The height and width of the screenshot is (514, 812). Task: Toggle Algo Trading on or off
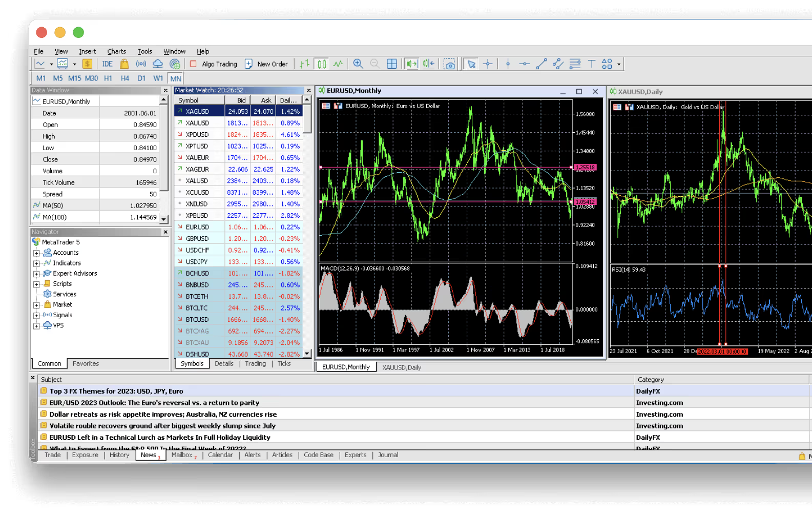[x=214, y=64]
